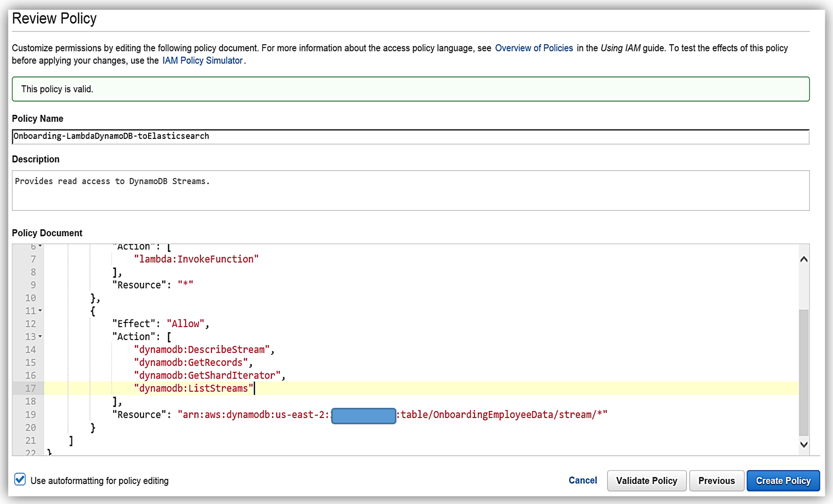Click the dynamodb:DescribeStream action text
This screenshot has width=833, height=504.
(202, 350)
